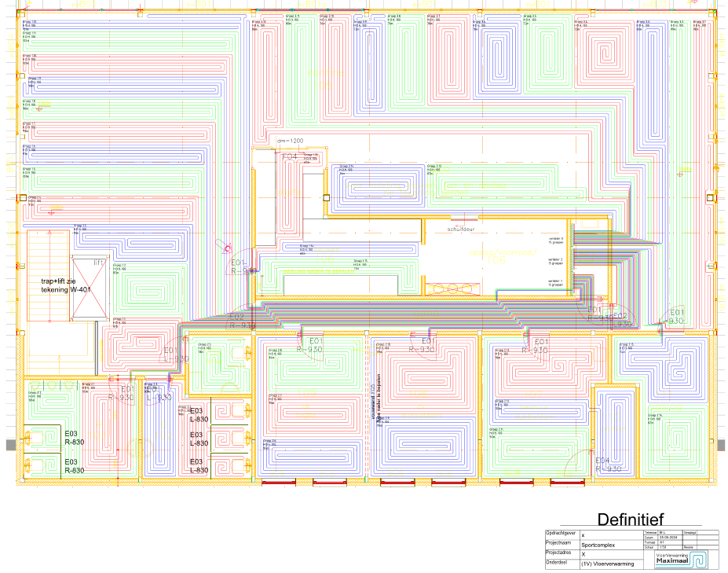Click the Projectadres row label

coord(561,553)
